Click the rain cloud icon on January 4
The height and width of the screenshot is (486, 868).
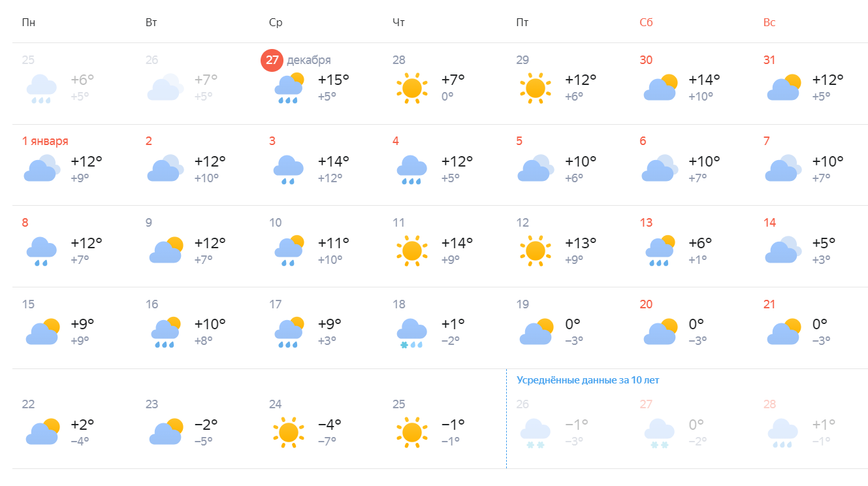[412, 170]
